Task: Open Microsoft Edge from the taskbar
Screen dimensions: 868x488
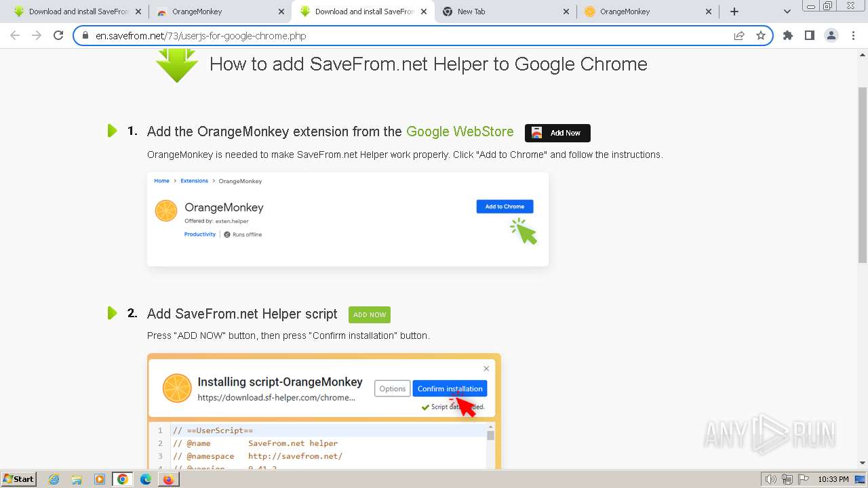Action: coord(146,479)
